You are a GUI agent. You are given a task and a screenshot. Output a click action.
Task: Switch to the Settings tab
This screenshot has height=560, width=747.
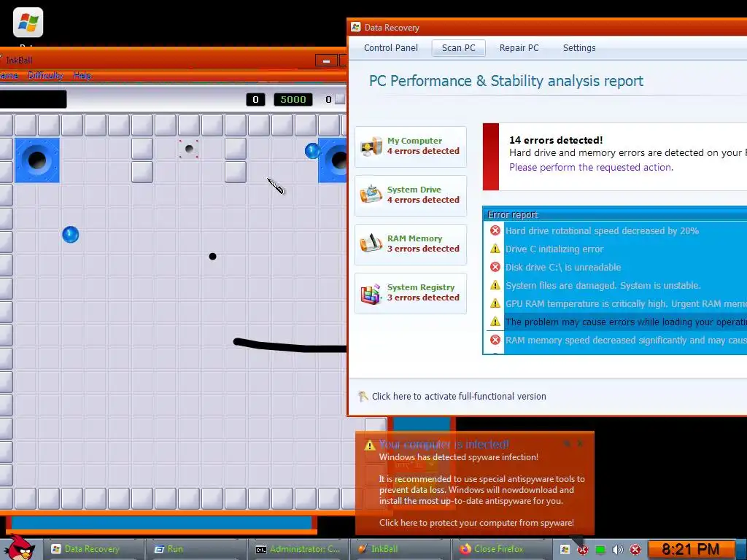(578, 47)
